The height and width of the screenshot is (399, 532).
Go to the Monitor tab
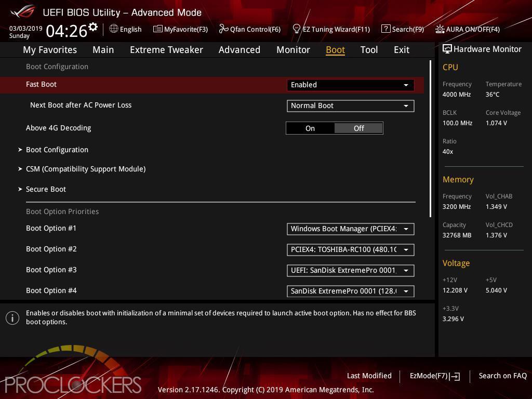(293, 50)
